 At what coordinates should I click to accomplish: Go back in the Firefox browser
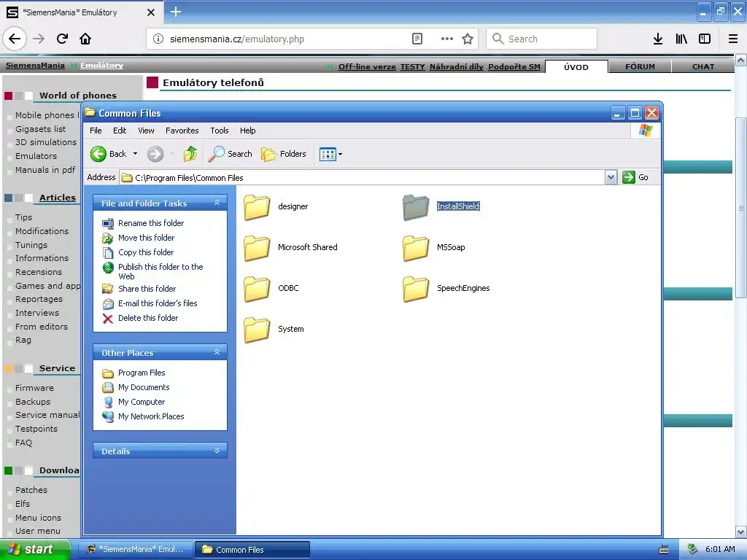pyautogui.click(x=15, y=39)
